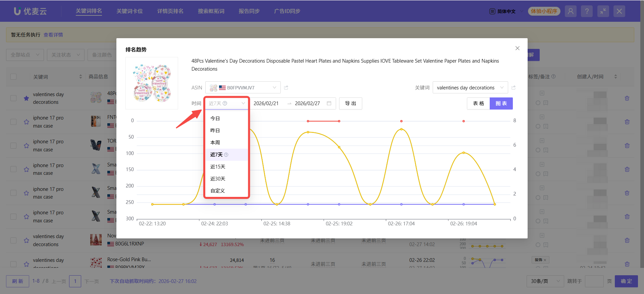Screen dimensions: 644x294
Task: Open keyword external link icon
Action: coord(514,88)
